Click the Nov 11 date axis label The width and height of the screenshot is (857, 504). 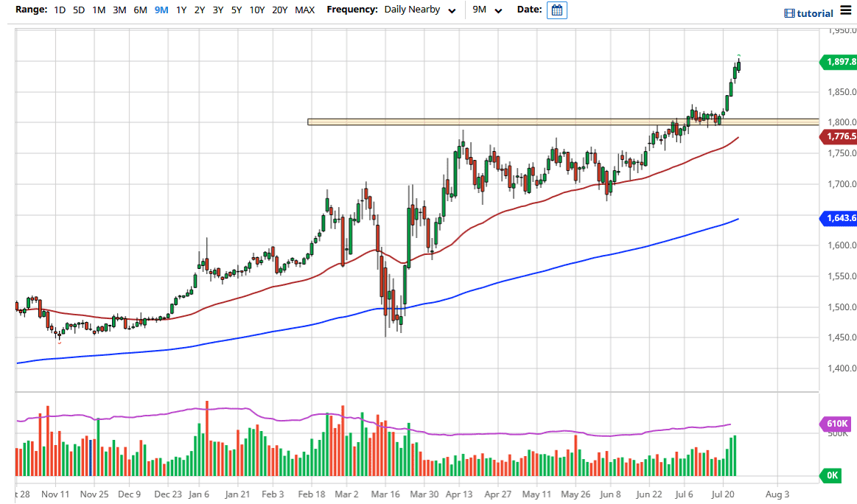click(x=55, y=494)
